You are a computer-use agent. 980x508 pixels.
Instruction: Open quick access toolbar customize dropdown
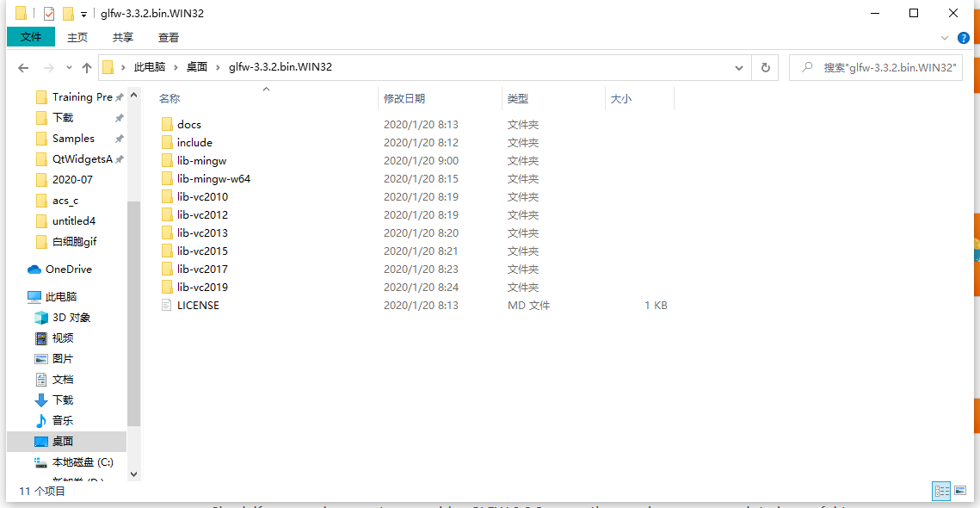83,14
